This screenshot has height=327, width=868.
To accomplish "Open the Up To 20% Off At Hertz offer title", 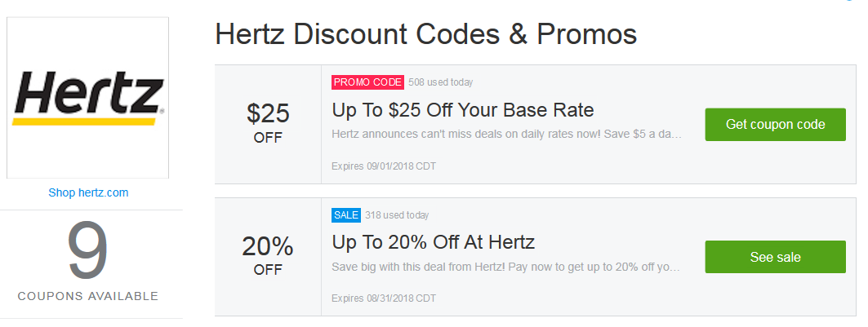I will point(434,242).
